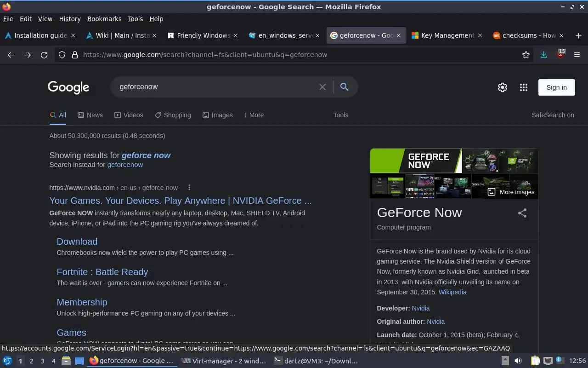Go to Google homepage via logo
Image resolution: width=588 pixels, height=368 pixels.
(x=68, y=87)
